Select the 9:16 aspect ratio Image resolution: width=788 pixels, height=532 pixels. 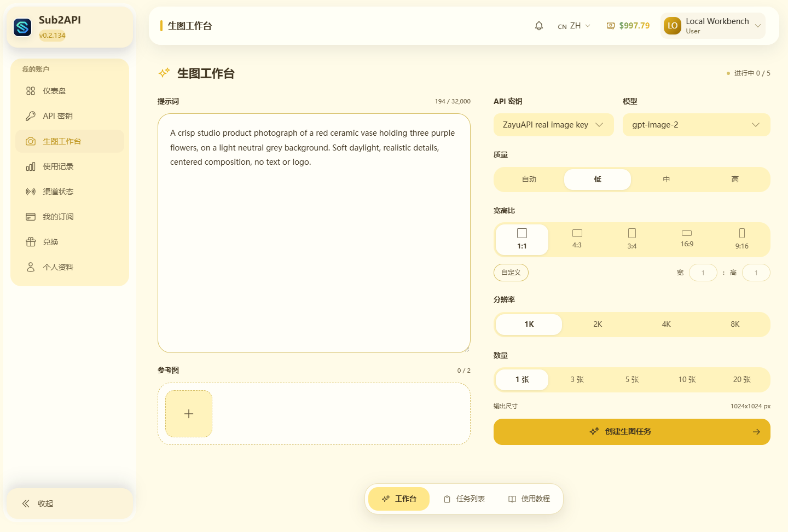point(742,240)
